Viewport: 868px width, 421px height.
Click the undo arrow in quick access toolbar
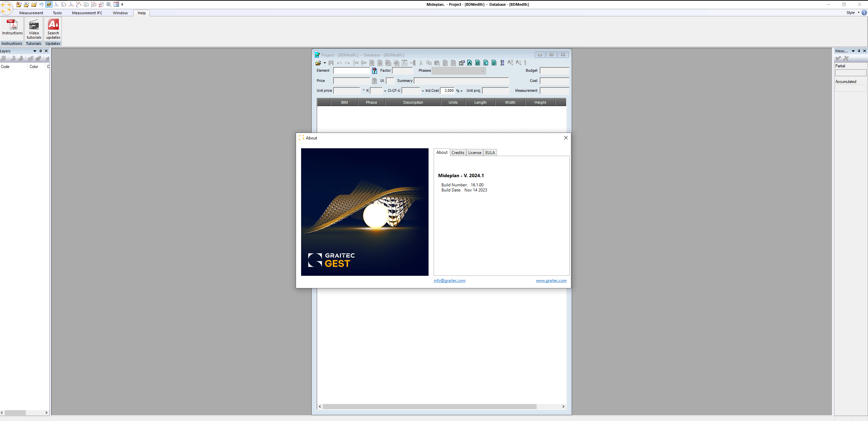click(41, 4)
